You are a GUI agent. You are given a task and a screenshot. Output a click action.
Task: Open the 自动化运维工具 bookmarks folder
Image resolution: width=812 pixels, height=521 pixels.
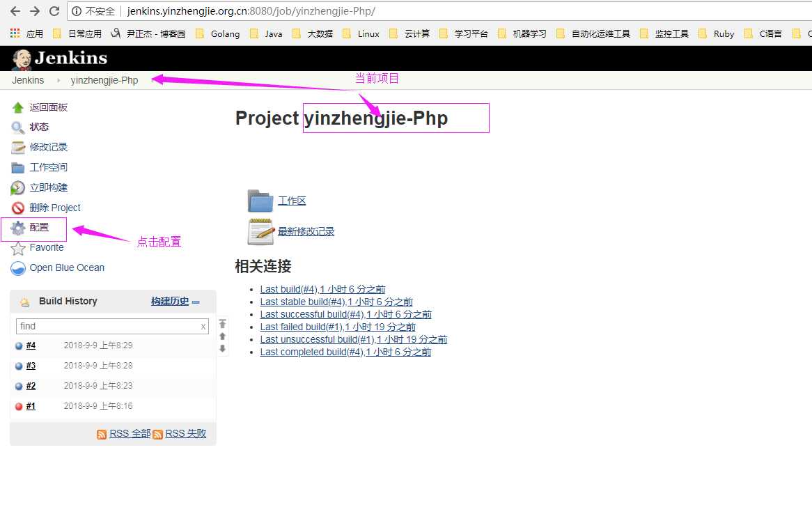(593, 33)
